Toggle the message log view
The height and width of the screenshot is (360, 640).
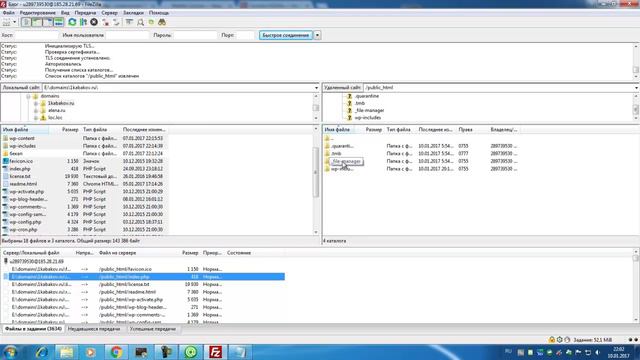26,22
